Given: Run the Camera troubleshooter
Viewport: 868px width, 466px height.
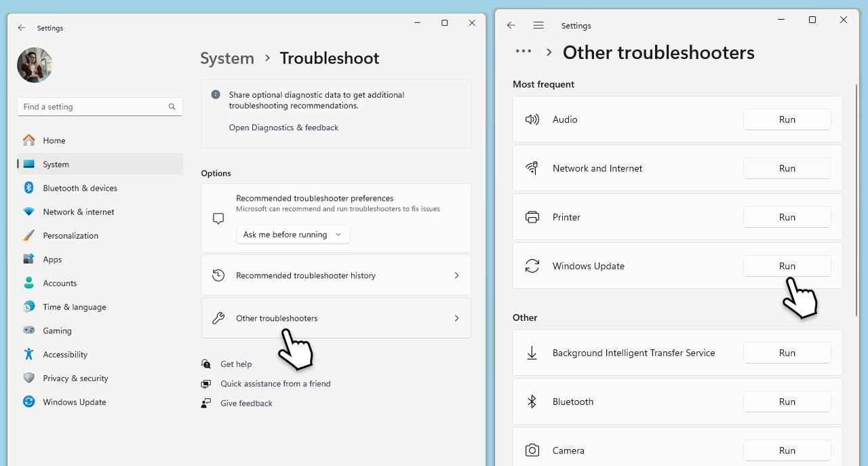Looking at the screenshot, I should [x=787, y=450].
